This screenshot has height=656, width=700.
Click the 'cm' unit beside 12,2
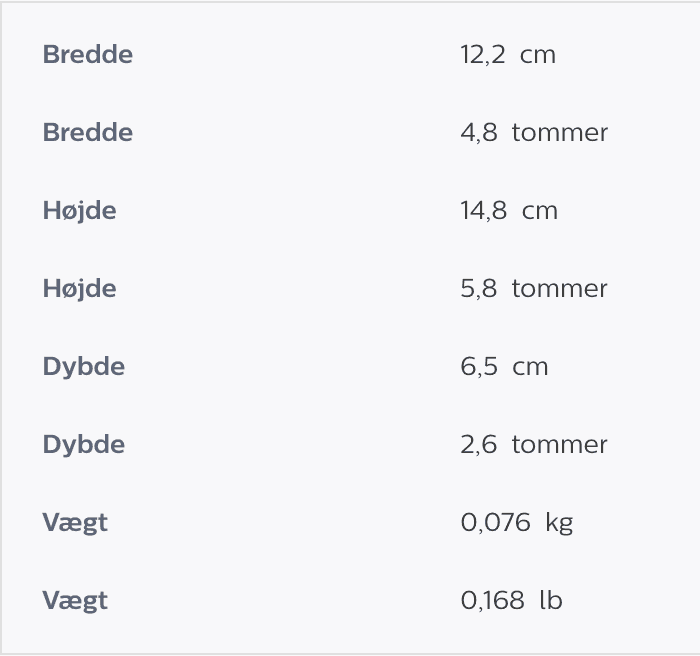point(538,55)
